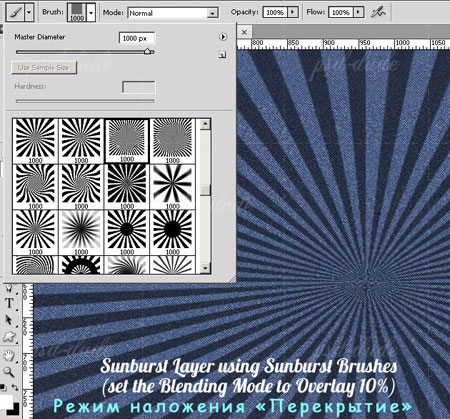Screen dimensions: 450x419
Task: Choose sunburst brush with large black center
Action: 172,232
